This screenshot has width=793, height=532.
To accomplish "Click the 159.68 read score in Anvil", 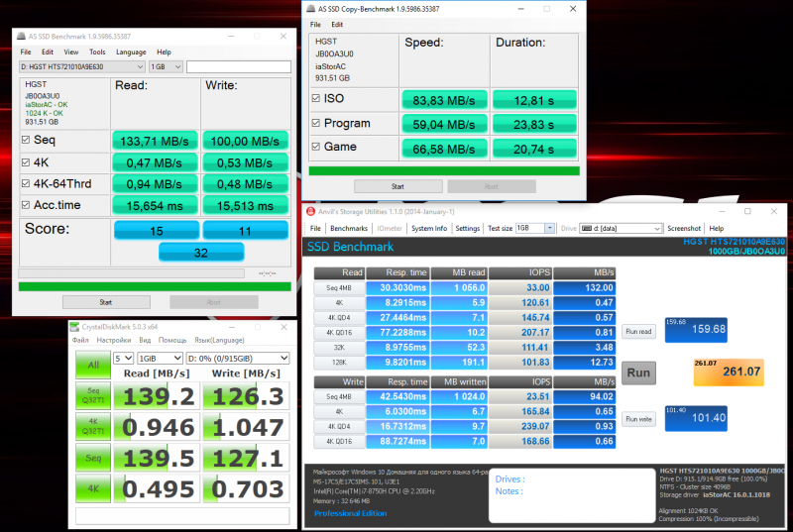I will (696, 330).
